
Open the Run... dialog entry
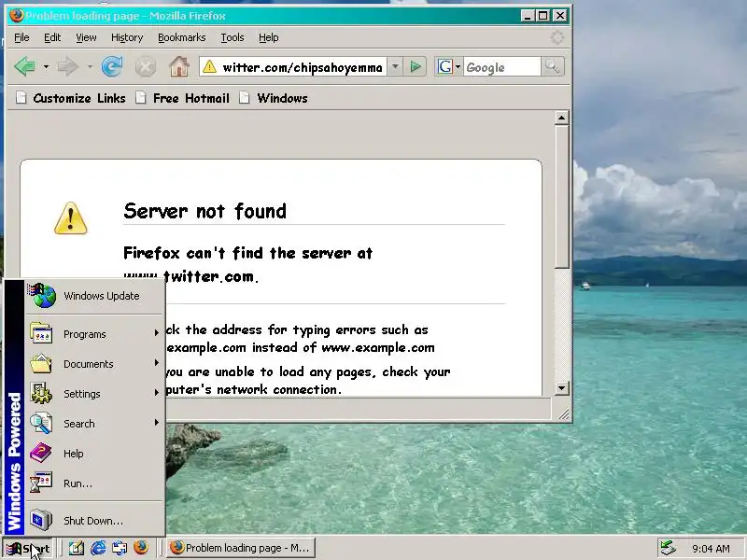pos(95,483)
